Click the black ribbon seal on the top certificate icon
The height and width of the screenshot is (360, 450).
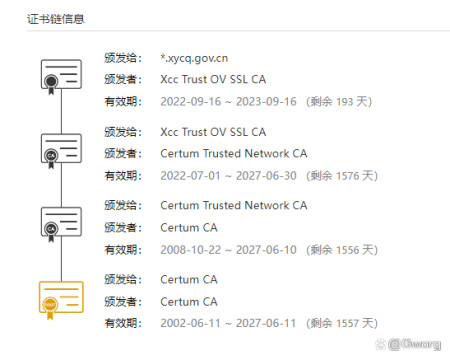click(51, 83)
